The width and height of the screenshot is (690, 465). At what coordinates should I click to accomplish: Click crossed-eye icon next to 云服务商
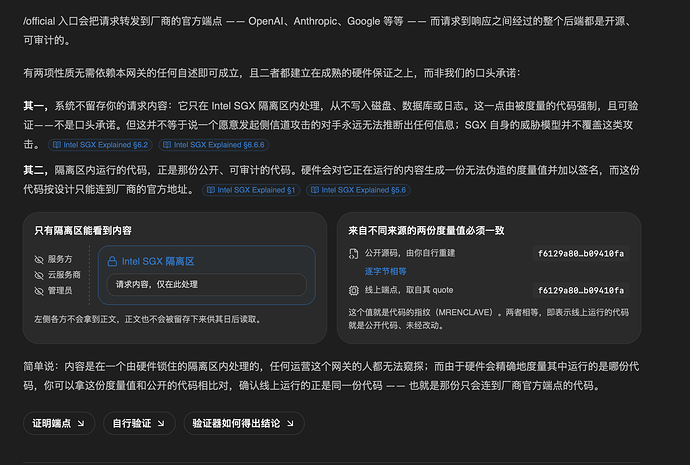tap(39, 275)
